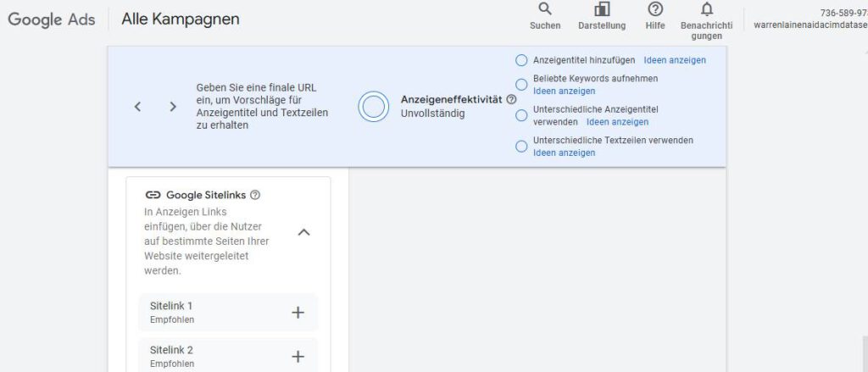The image size is (868, 372).
Task: Open the Benachrichtigungen bell icon
Action: point(707,8)
